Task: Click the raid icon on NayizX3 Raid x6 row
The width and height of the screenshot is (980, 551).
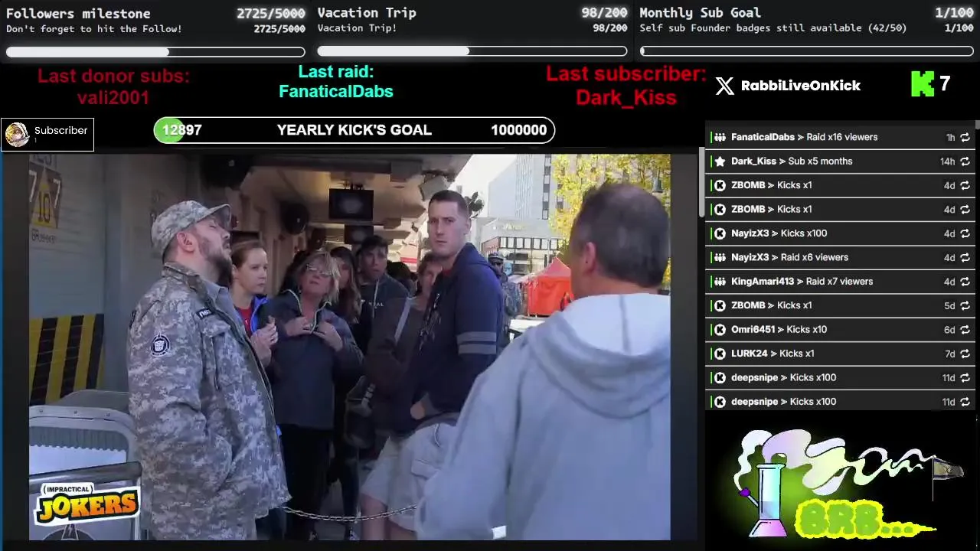Action: click(720, 258)
